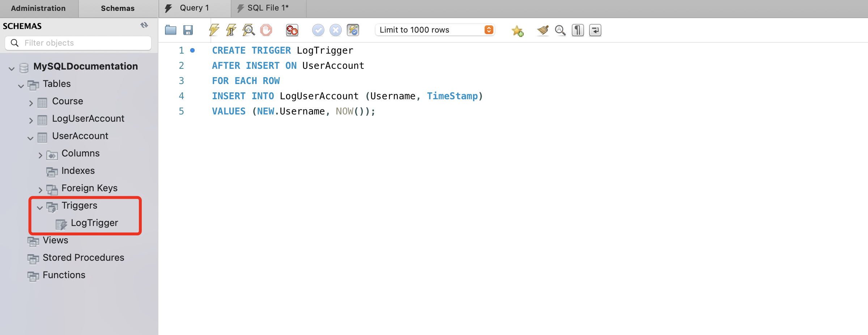Add snippet with the star icon
This screenshot has height=335, width=868.
(x=517, y=31)
